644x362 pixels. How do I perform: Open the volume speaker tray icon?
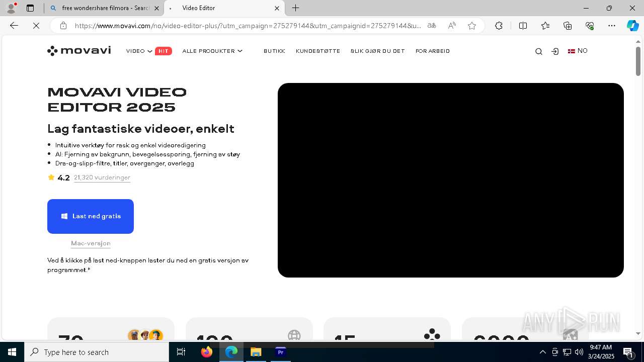(x=579, y=352)
